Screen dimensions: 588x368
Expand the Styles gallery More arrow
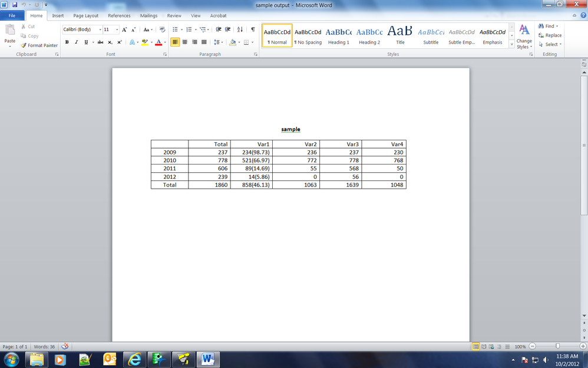[512, 44]
